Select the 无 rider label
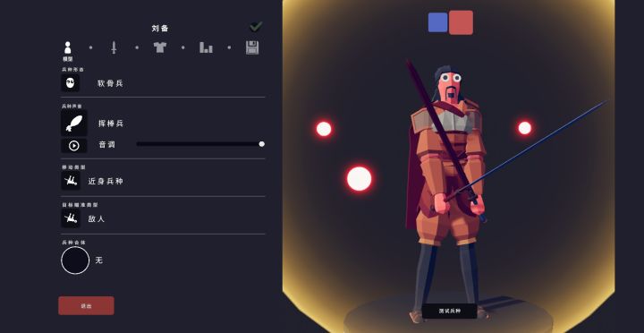This screenshot has width=644, height=333. (x=99, y=260)
